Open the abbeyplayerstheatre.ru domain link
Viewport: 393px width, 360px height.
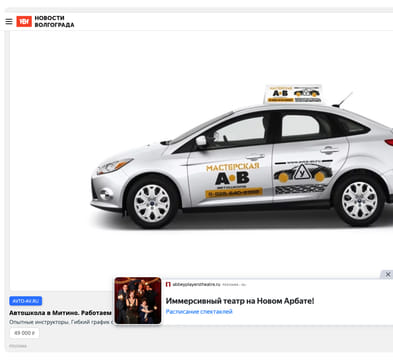pyautogui.click(x=196, y=284)
